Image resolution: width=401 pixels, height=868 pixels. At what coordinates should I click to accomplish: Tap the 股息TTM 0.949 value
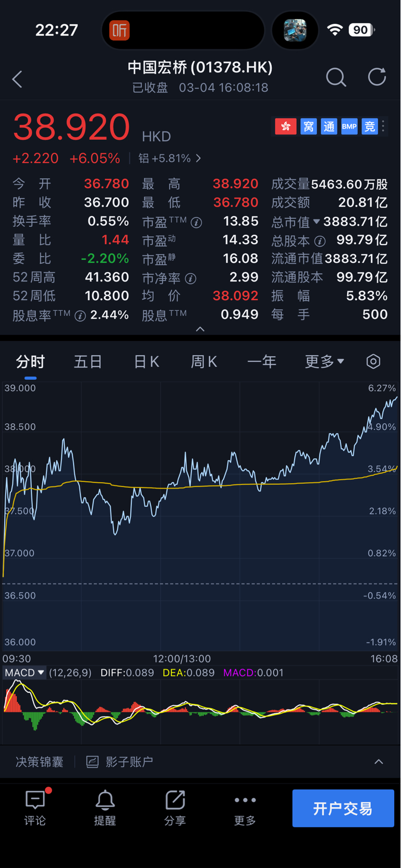239,314
